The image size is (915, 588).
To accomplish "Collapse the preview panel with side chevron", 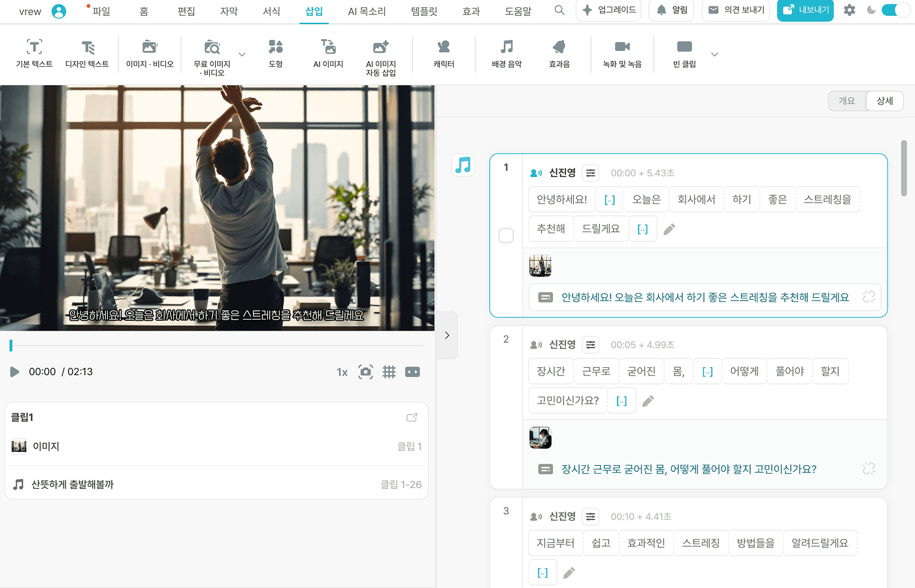I will (x=447, y=335).
